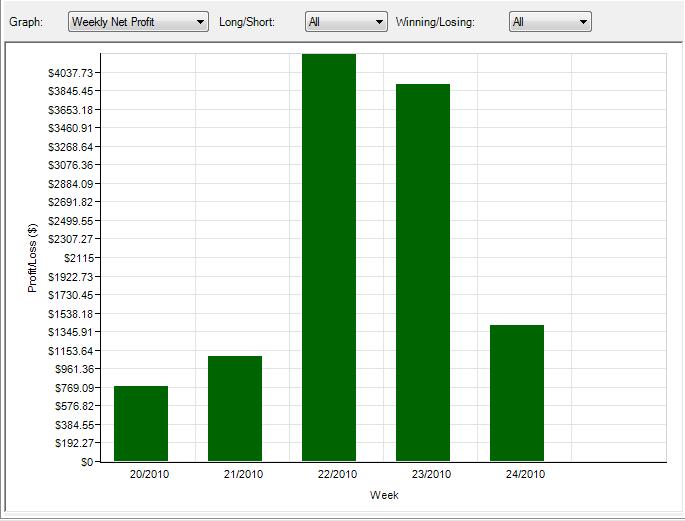Screen dimensions: 685x521
Task: Click the $576.82 axis value
Action: pos(75,407)
